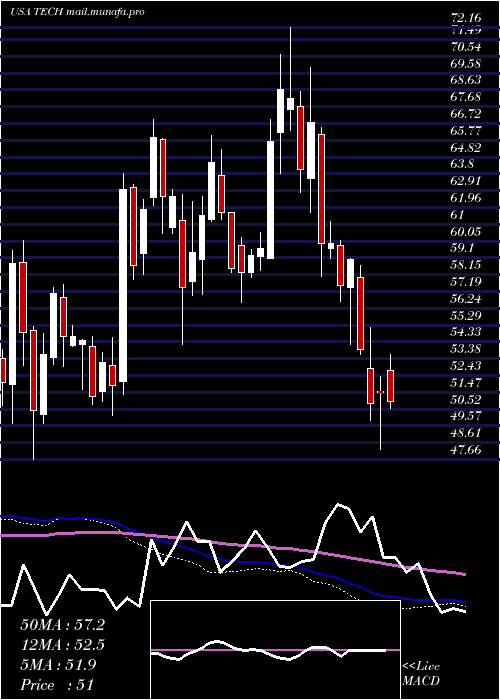Click the 49.57 price axis label
Screen dimensions: 500x700
coord(466,417)
